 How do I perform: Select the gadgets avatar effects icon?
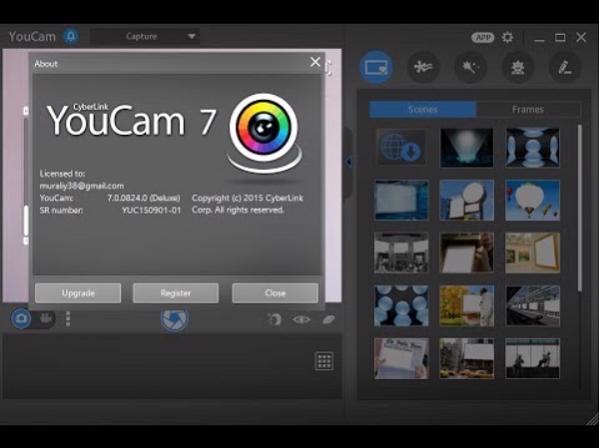click(x=518, y=67)
